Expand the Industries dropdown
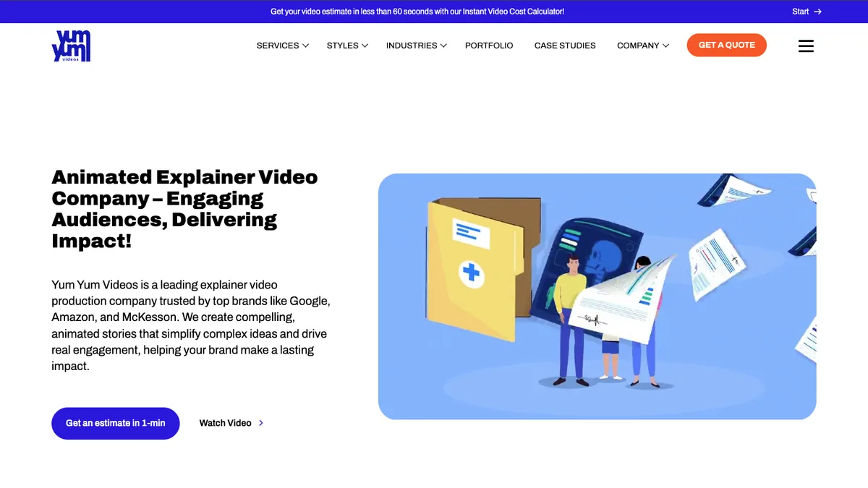 [x=416, y=46]
